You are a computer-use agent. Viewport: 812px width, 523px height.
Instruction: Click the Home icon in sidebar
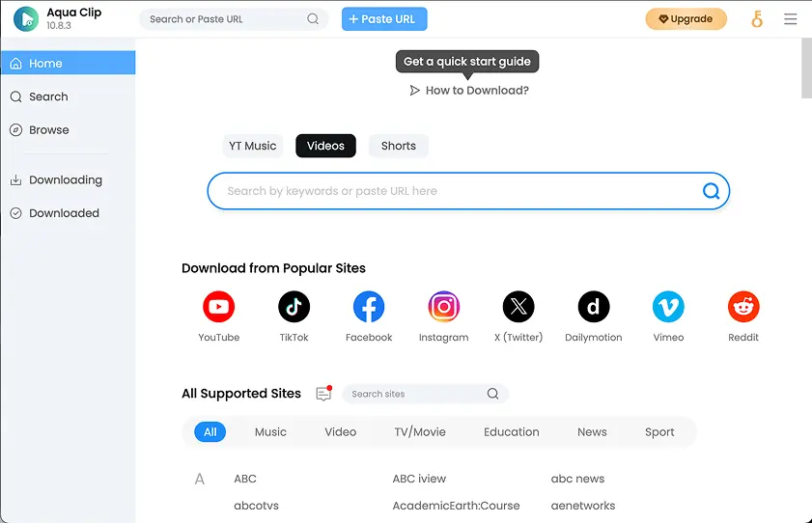coord(16,63)
